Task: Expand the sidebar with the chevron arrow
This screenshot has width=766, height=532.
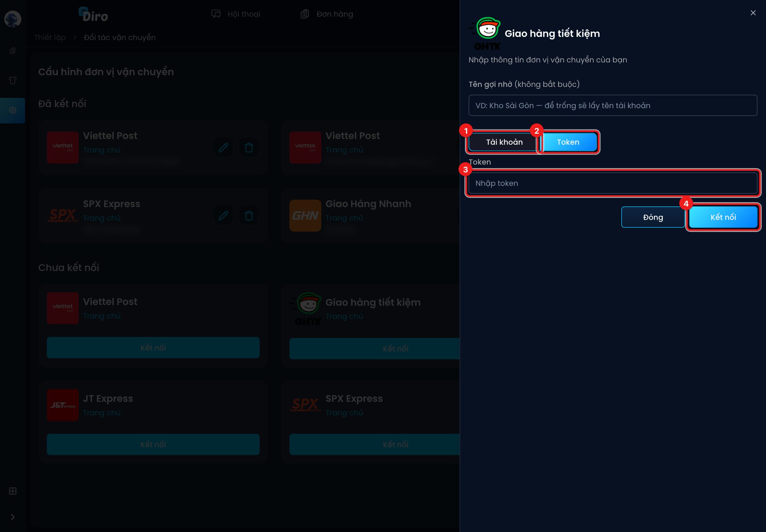Action: pyautogui.click(x=13, y=517)
